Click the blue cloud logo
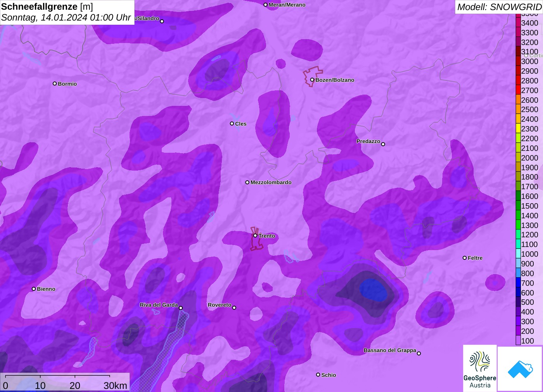Image resolution: width=543 pixels, height=392 pixels. pyautogui.click(x=520, y=369)
